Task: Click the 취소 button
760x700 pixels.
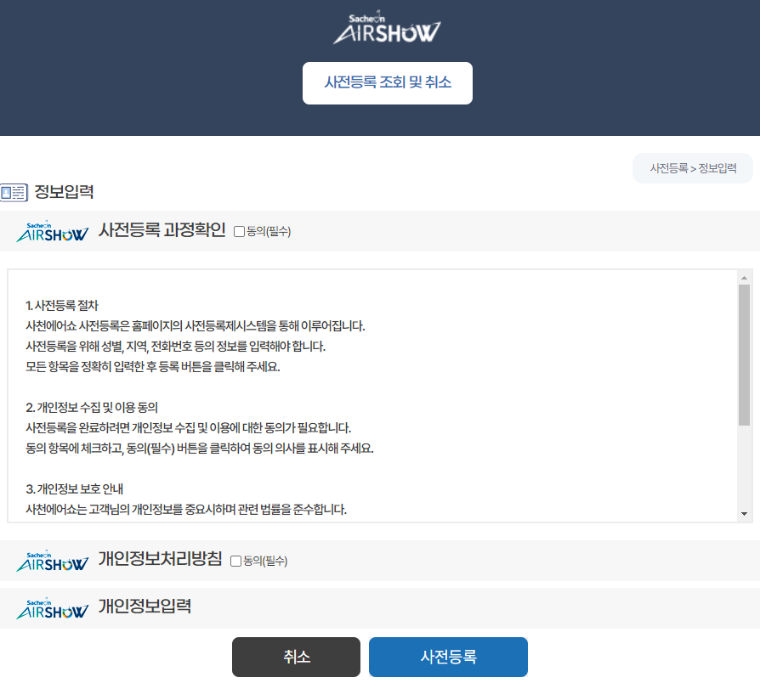Action: tap(296, 657)
